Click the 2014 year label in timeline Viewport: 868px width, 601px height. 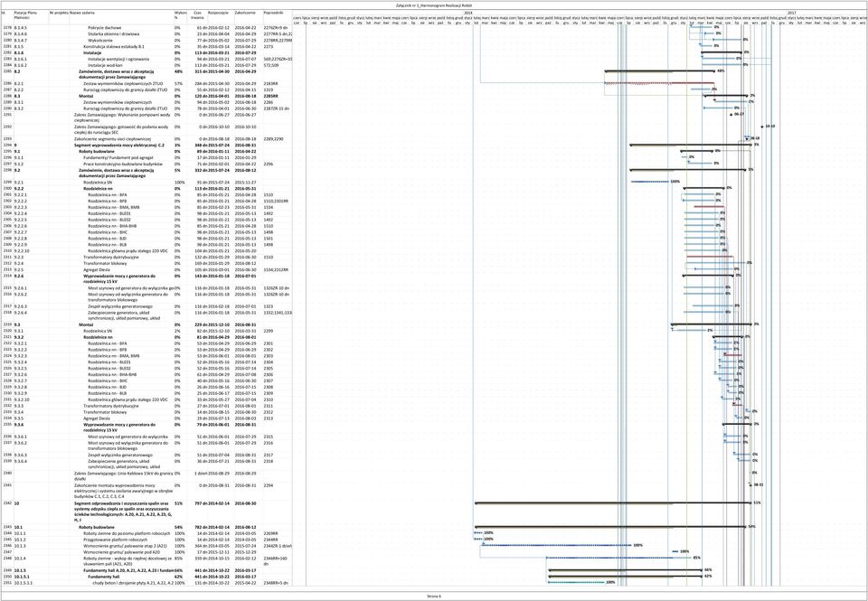468,12
